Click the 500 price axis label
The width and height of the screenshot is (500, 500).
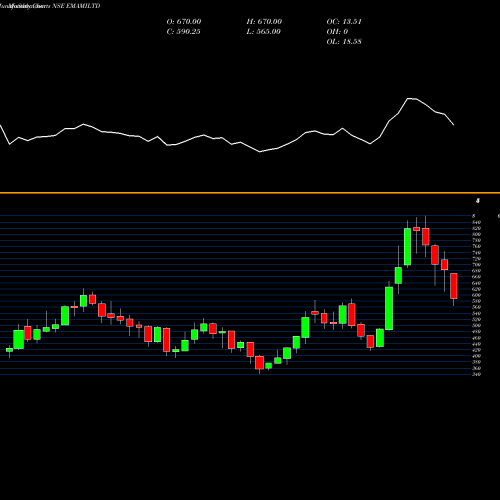477,325
